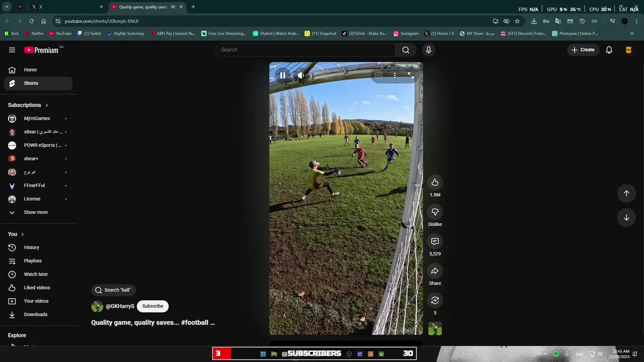Switch to the X browser tab
The height and width of the screenshot is (362, 644).
pyautogui.click(x=67, y=7)
